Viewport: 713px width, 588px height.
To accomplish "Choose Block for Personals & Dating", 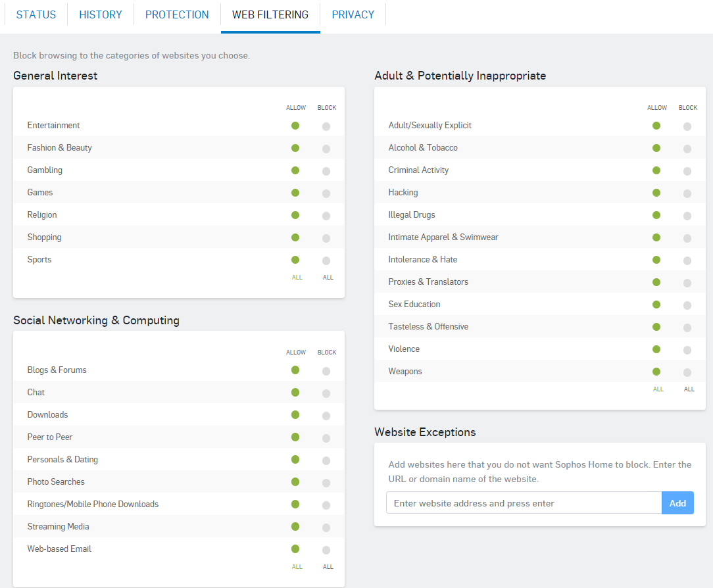I will tap(326, 460).
